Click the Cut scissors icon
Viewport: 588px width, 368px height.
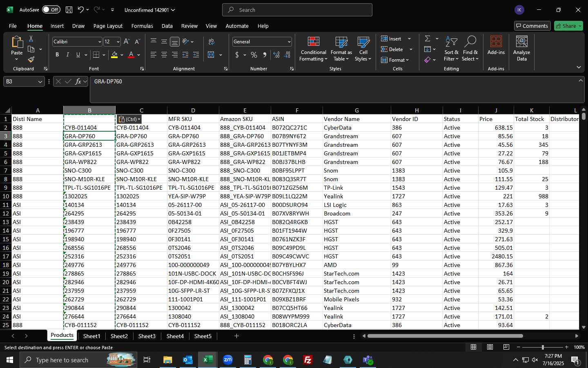point(31,39)
